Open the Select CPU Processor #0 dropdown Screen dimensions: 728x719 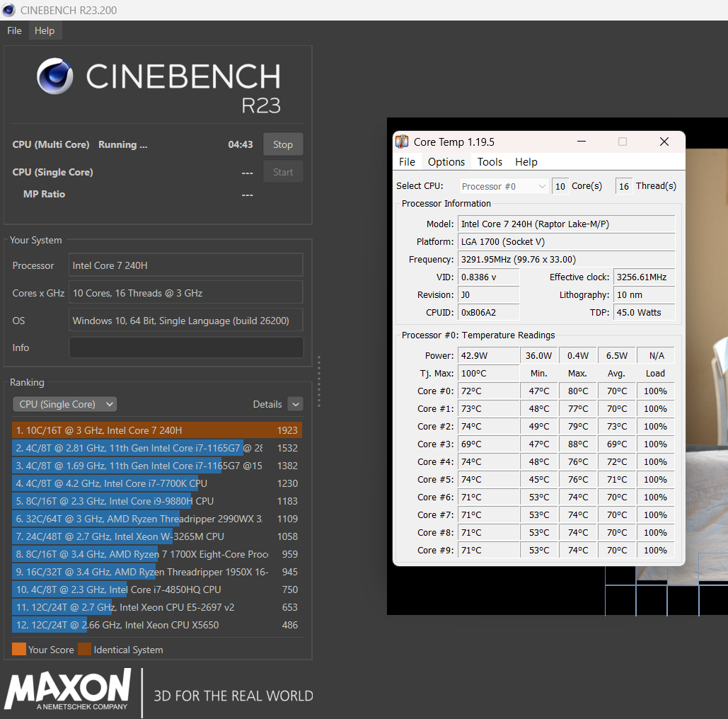504,186
